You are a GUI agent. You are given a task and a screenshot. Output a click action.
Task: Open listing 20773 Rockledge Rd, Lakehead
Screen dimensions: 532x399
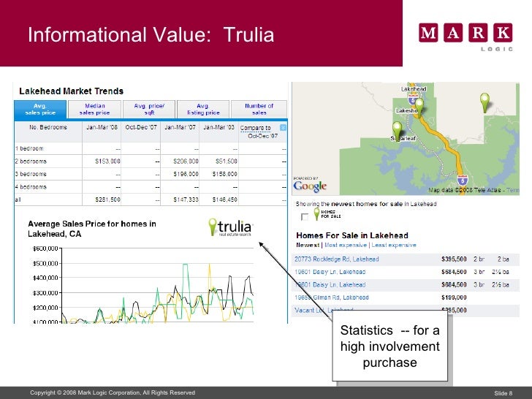(x=337, y=259)
